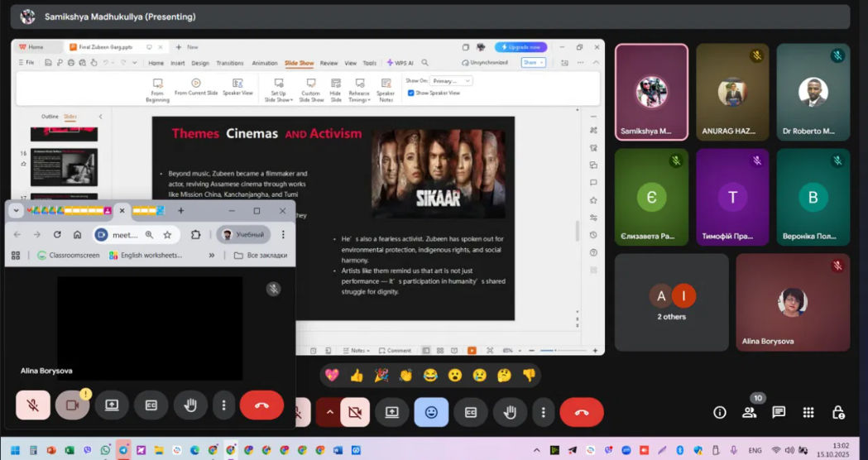Show the participants list icon

(749, 412)
